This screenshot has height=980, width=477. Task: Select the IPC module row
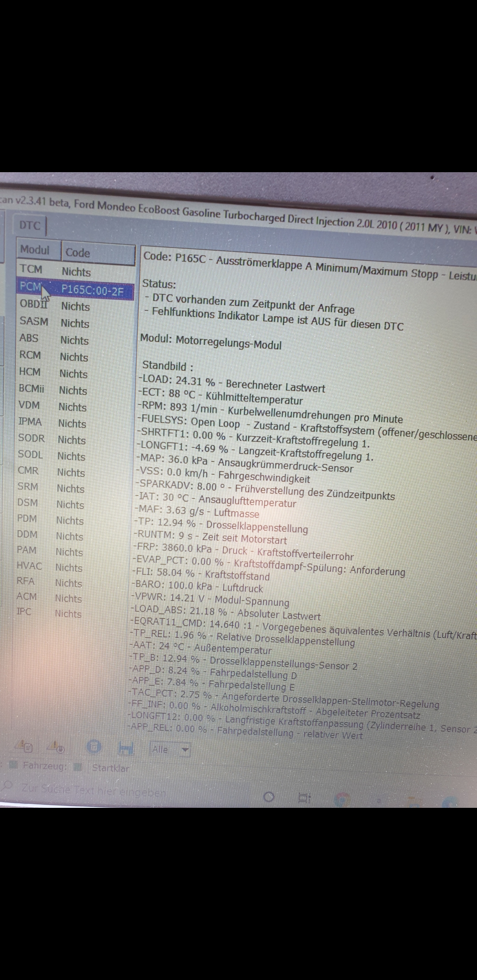47,612
